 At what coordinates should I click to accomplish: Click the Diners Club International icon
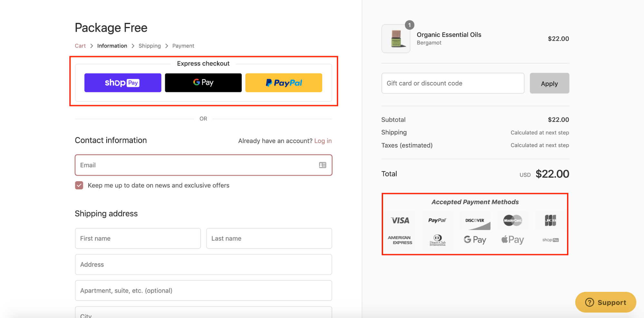[x=437, y=240]
